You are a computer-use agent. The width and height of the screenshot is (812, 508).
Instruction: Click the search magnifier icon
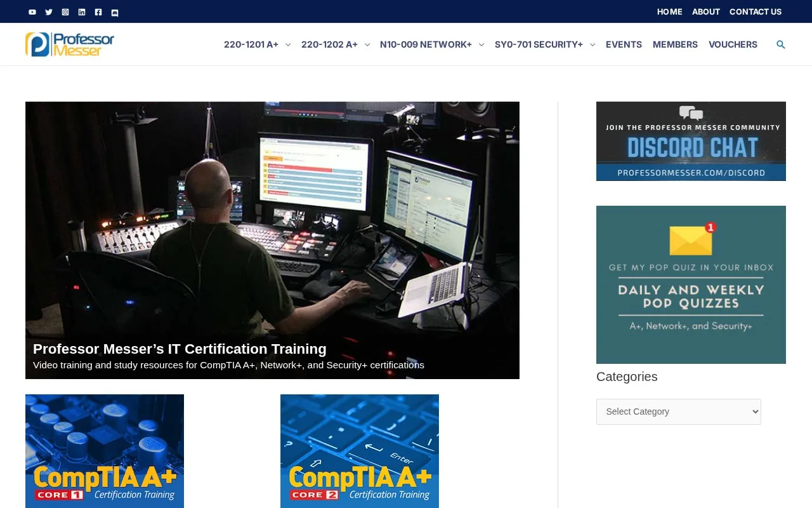click(781, 44)
